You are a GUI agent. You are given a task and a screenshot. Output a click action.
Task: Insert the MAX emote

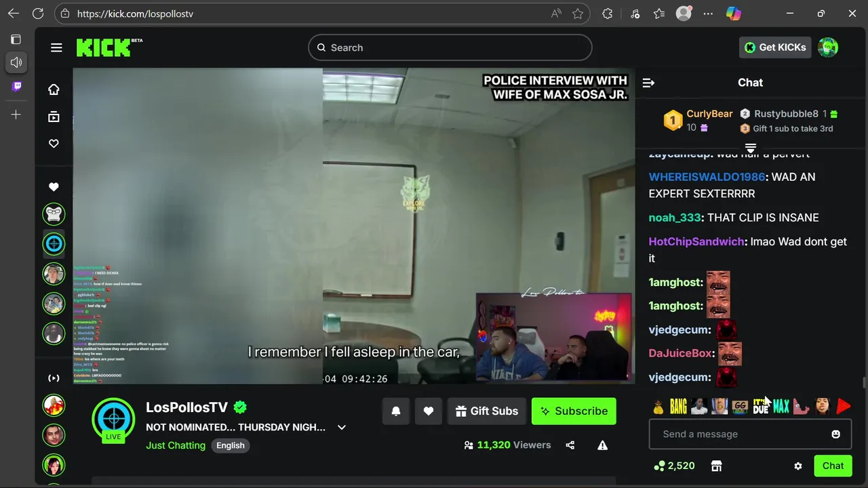(781, 407)
